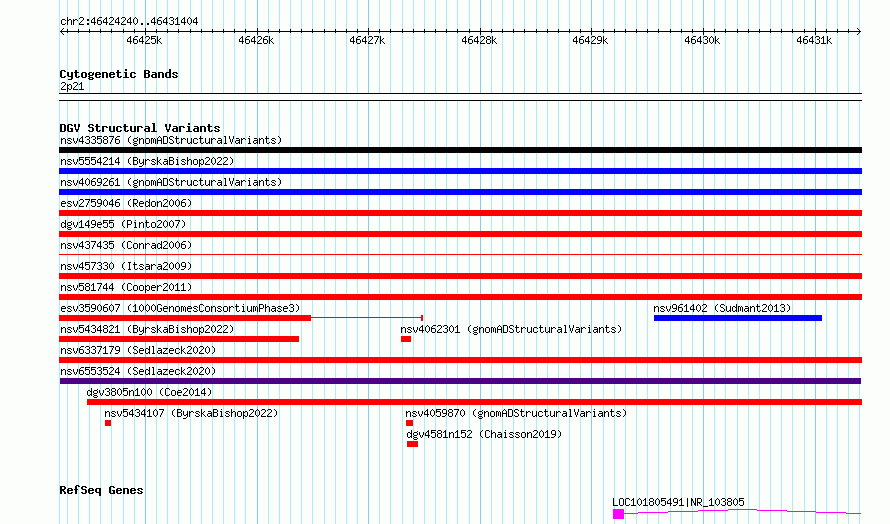Screen dimensions: 890x524
Task: Select variant label nsv4335876 (gnomADStructuralVariants)
Action: [x=171, y=140]
